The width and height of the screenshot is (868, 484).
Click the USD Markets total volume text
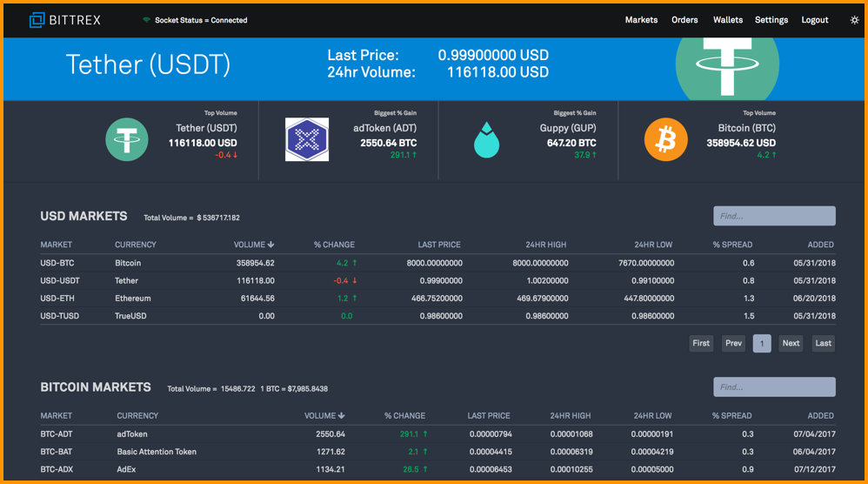[x=191, y=218]
